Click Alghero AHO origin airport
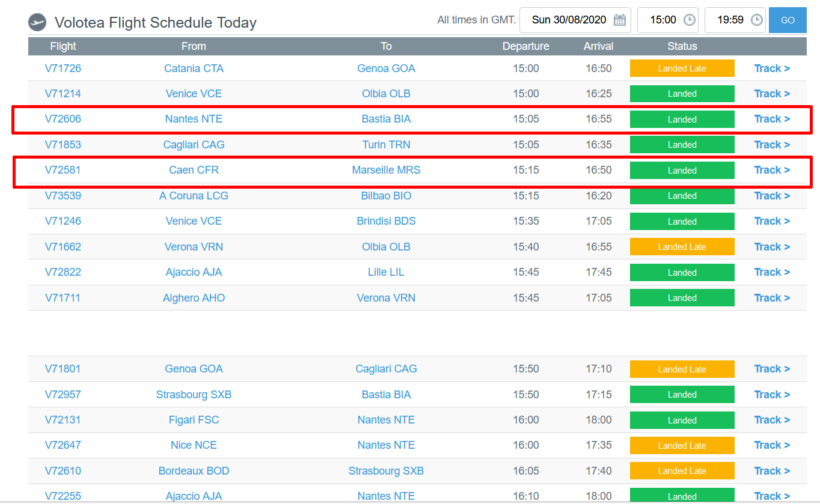 pyautogui.click(x=194, y=298)
